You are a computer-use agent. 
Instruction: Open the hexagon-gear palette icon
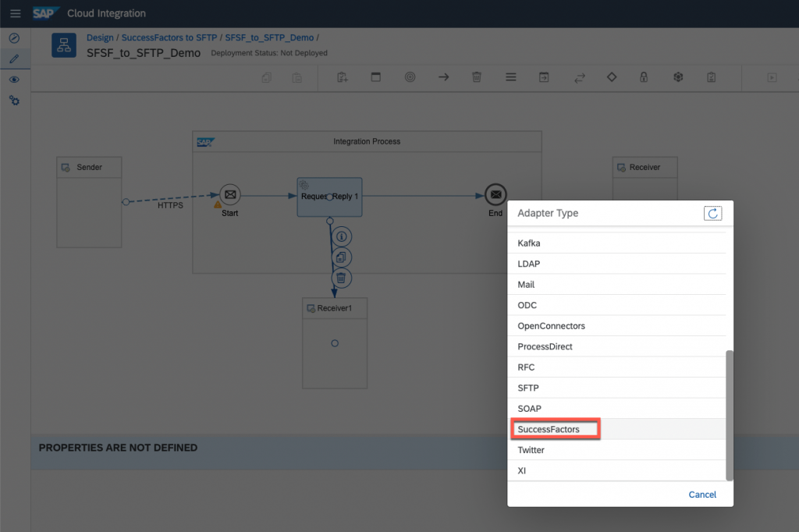click(678, 77)
